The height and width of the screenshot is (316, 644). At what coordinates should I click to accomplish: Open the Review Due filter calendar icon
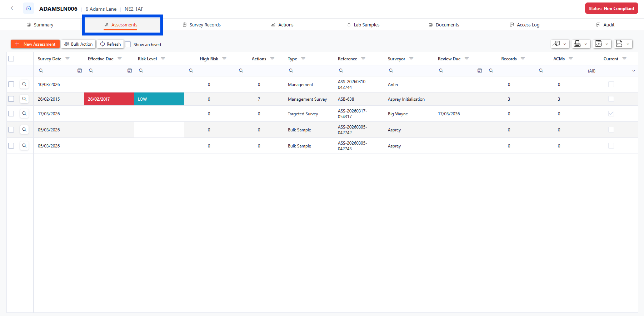pos(480,71)
